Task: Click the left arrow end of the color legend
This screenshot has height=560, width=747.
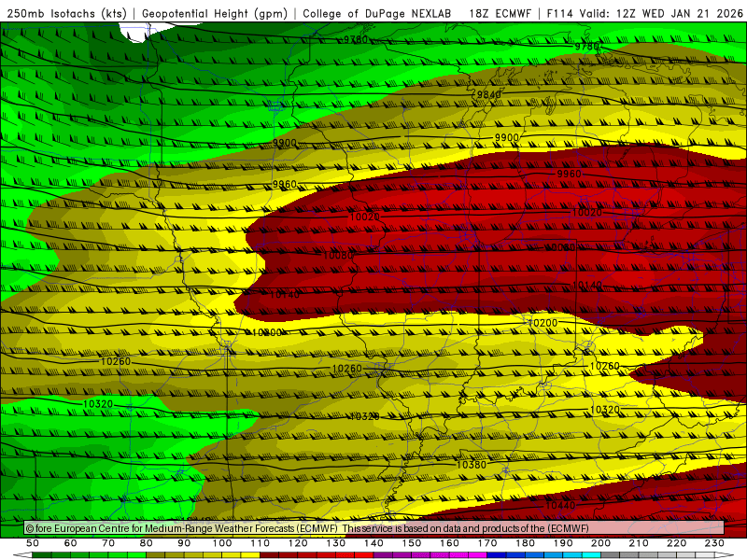Action: (x=22, y=555)
